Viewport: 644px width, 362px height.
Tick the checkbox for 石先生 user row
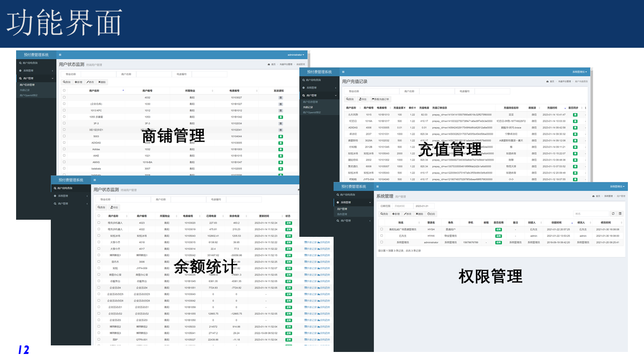point(382,235)
